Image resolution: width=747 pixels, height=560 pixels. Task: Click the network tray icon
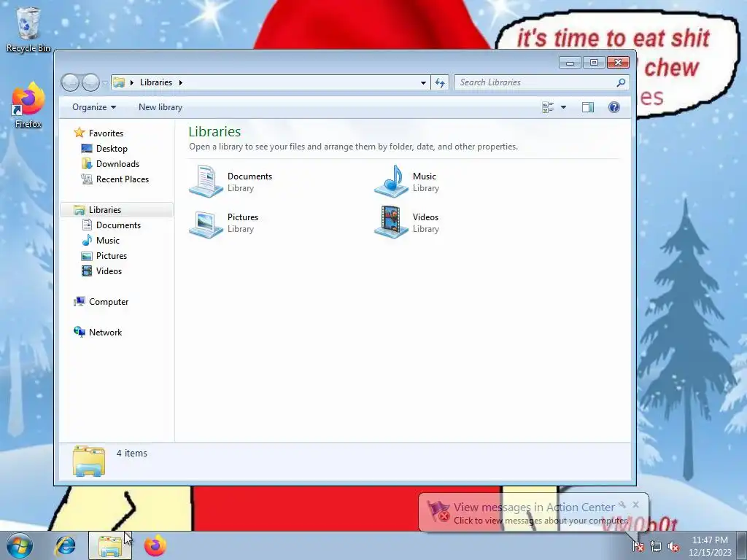[656, 546]
